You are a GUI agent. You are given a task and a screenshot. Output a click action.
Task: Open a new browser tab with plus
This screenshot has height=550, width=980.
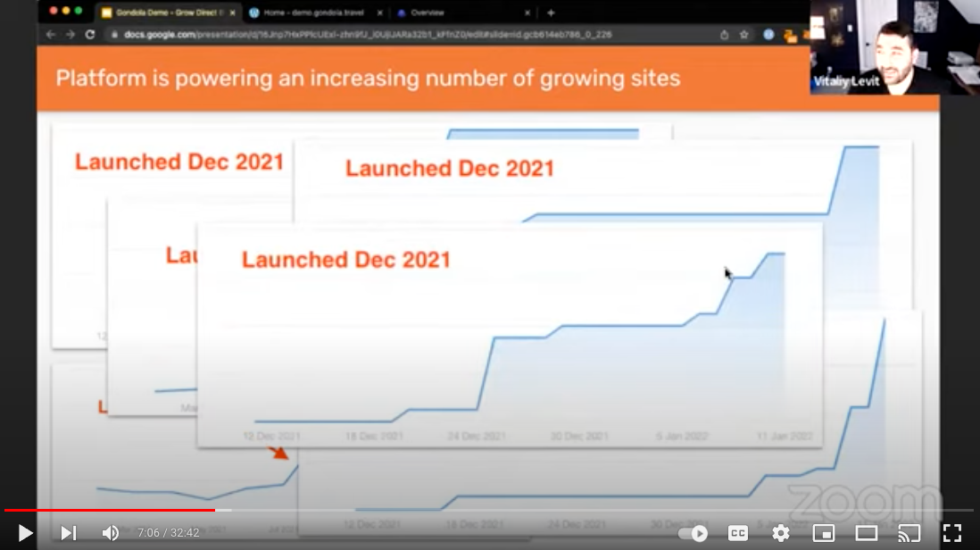click(551, 12)
